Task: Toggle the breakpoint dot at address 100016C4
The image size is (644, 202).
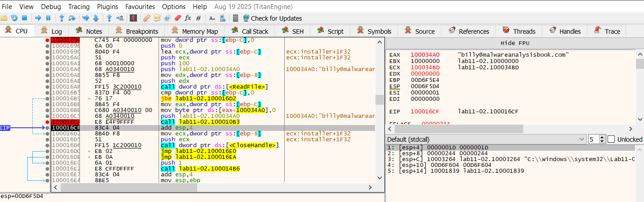Action: pyautogui.click(x=47, y=121)
